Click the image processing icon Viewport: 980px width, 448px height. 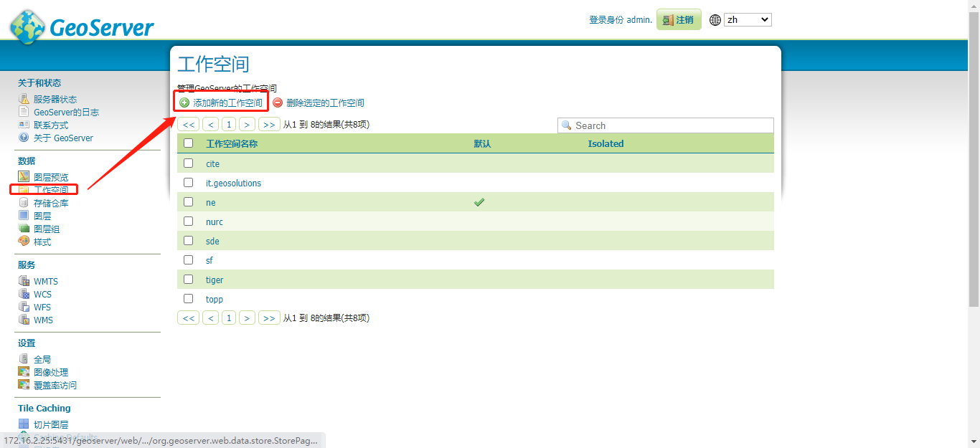pyautogui.click(x=24, y=372)
